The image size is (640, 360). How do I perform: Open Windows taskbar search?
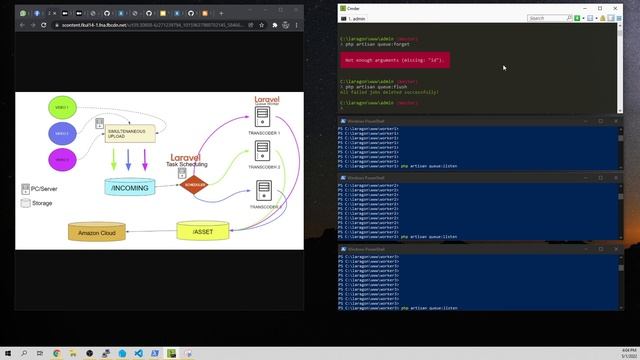coord(24,353)
